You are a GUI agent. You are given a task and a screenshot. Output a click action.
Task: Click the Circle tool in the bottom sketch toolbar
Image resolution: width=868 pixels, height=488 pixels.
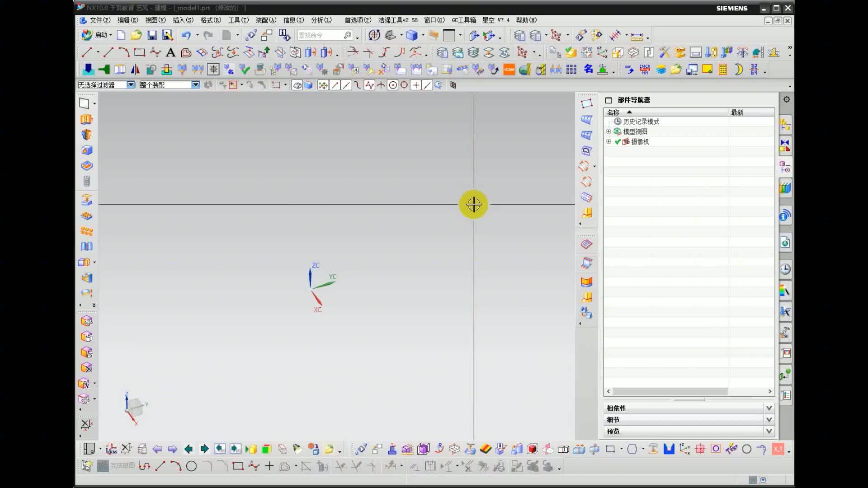pos(192,466)
